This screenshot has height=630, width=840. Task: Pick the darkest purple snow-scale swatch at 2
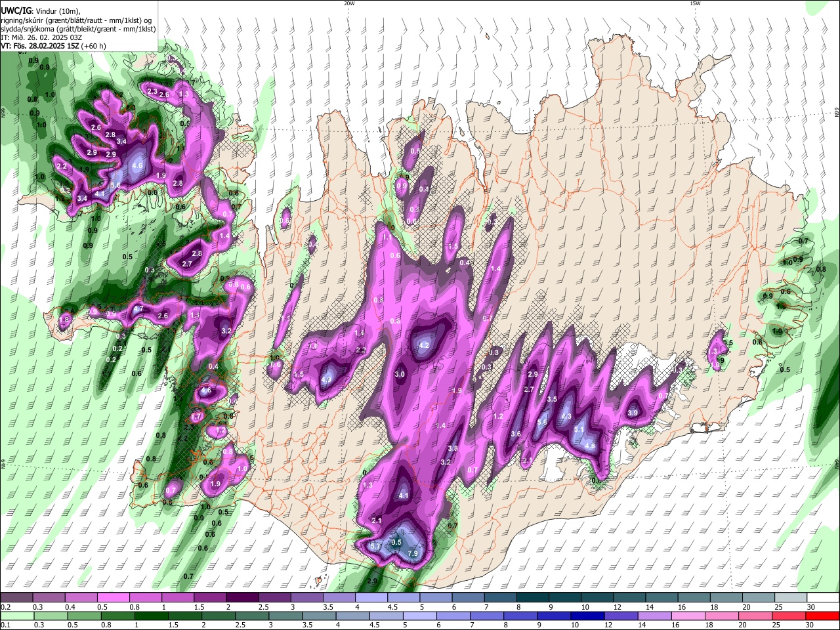(x=242, y=597)
